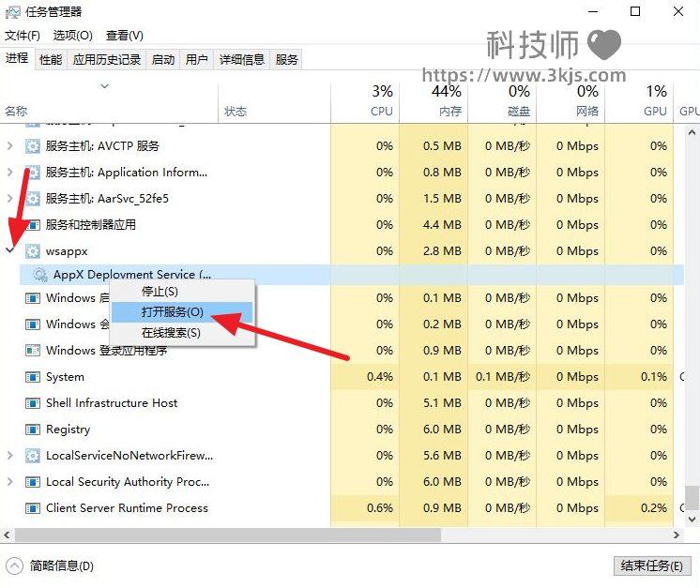
Task: Select the Registry process name
Action: click(68, 430)
